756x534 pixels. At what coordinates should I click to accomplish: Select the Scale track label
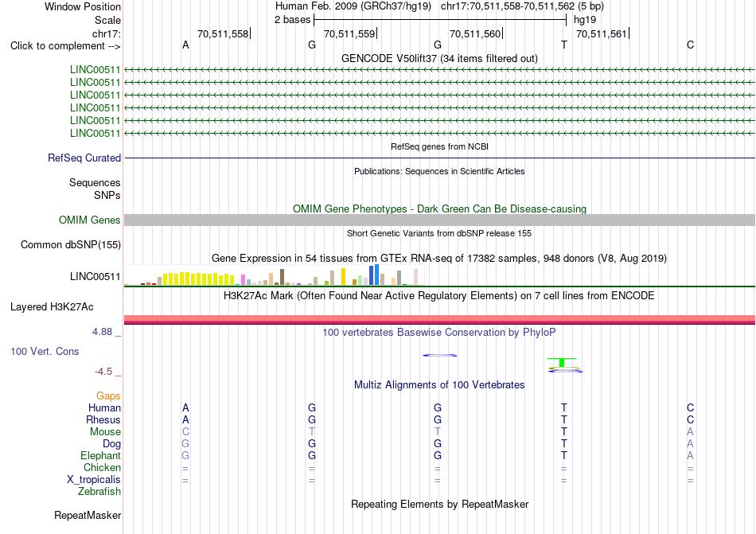(107, 20)
